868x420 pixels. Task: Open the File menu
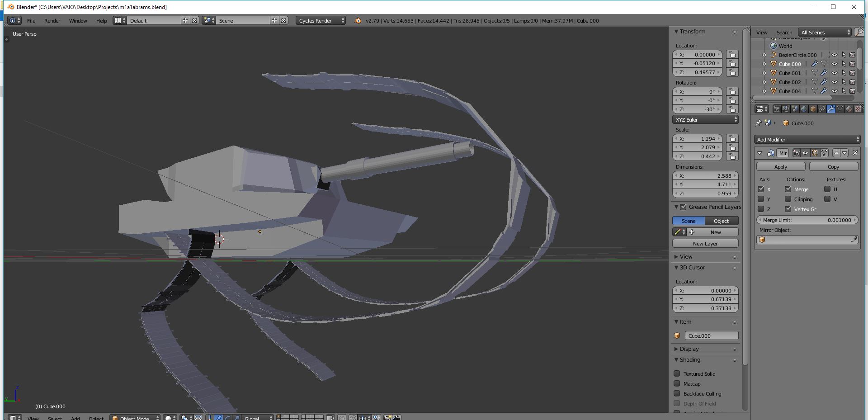pos(31,20)
